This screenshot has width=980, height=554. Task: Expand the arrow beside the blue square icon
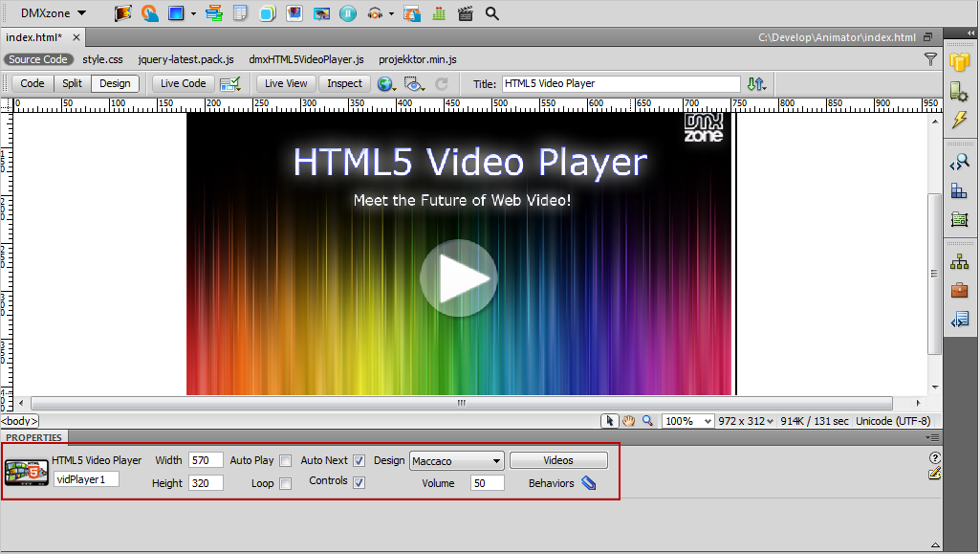pyautogui.click(x=193, y=13)
